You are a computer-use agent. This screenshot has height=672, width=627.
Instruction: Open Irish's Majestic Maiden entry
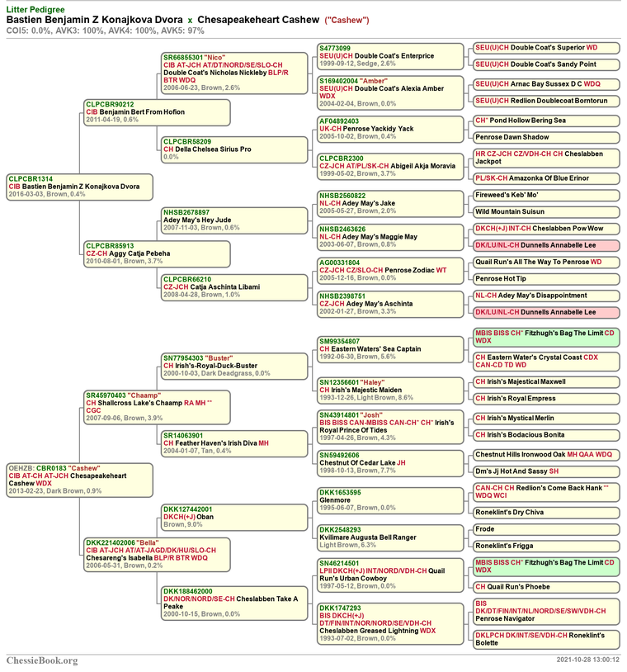[390, 390]
